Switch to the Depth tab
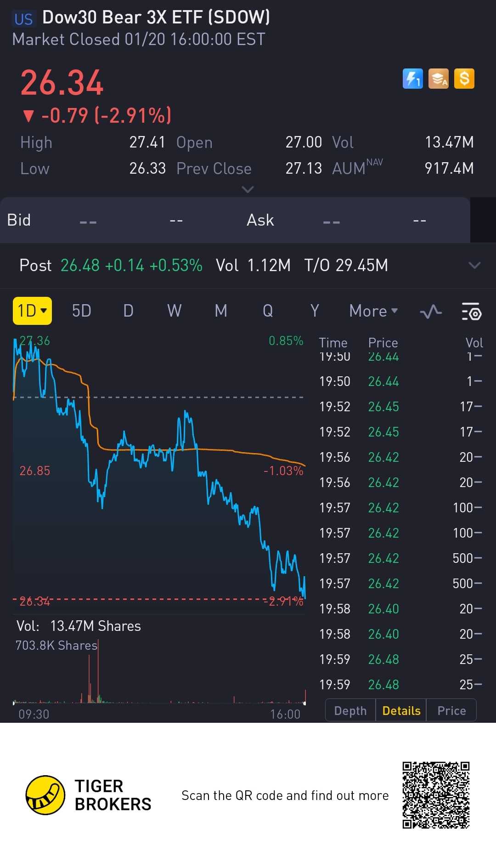The height and width of the screenshot is (868, 496). click(x=350, y=710)
